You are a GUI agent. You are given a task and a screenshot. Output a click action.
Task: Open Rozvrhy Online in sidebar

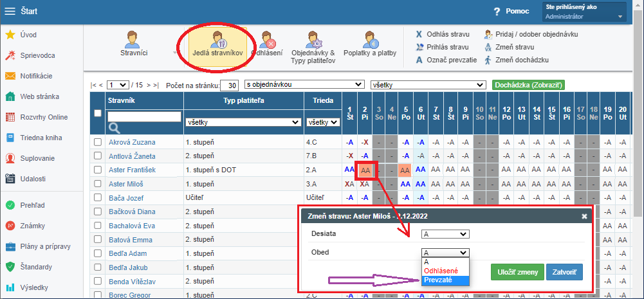click(10, 117)
